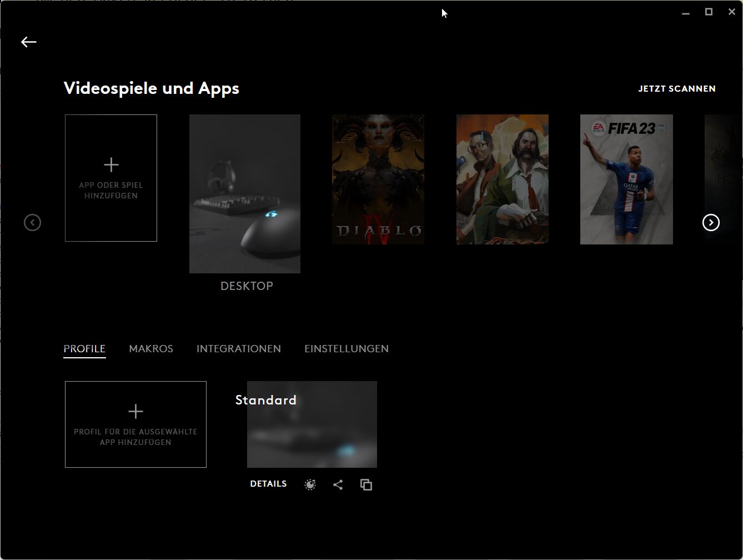The width and height of the screenshot is (743, 560).
Task: Click the 'Videospiele und Apps' heading
Action: tap(152, 88)
